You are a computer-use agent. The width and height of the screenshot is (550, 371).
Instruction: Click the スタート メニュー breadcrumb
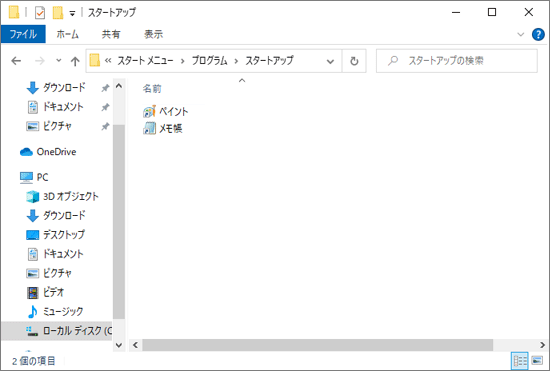(145, 61)
